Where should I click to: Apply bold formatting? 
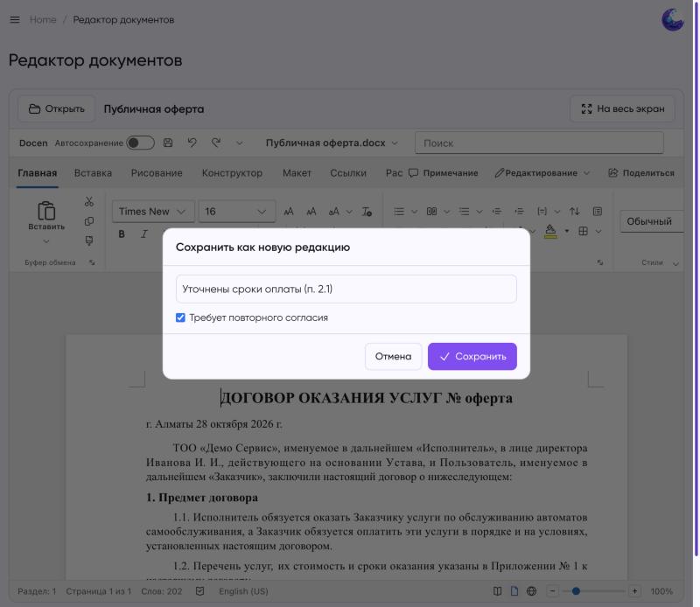122,234
